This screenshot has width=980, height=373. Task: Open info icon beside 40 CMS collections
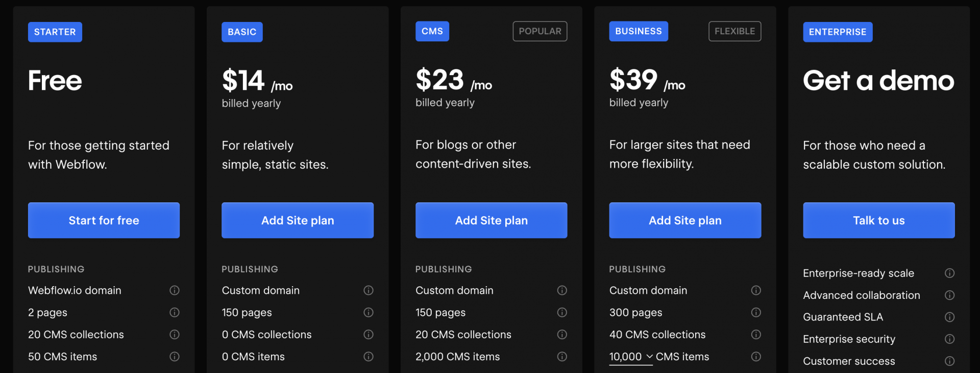[x=756, y=335]
